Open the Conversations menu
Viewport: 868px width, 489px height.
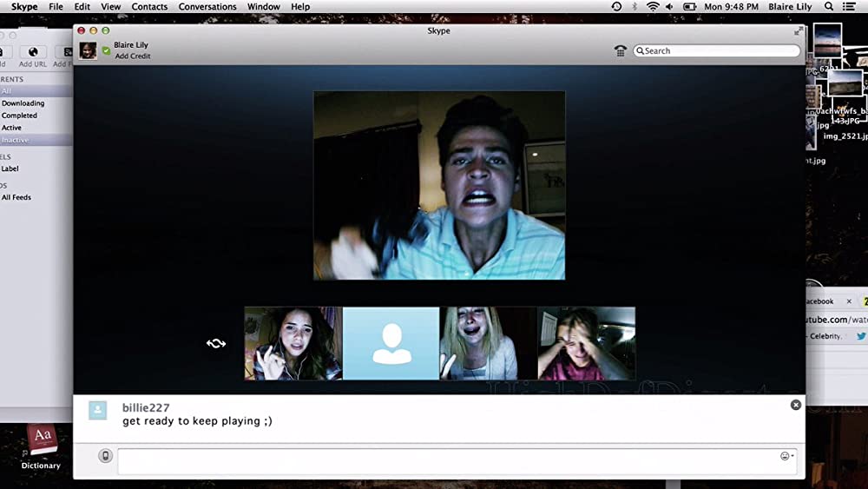click(207, 7)
